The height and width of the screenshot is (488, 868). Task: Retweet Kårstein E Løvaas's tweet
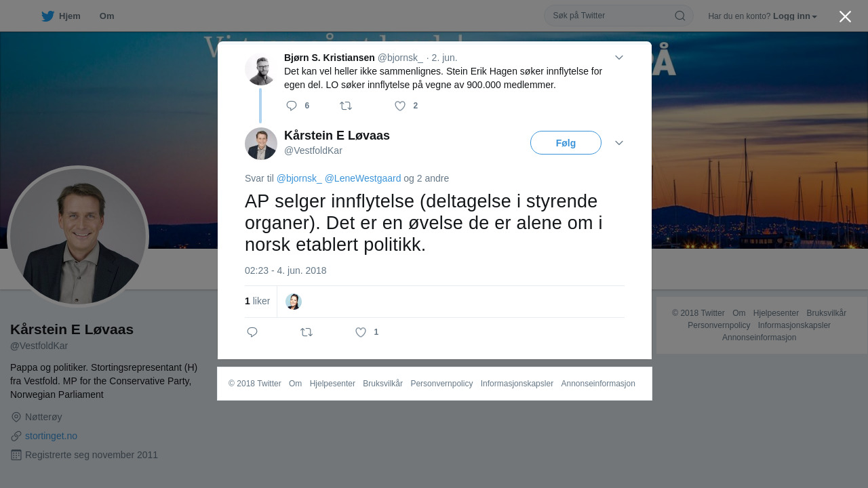point(307,332)
